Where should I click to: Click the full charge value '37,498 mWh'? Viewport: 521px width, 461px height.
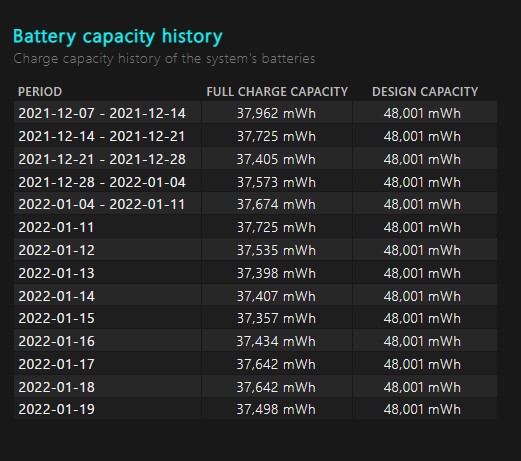coord(276,409)
